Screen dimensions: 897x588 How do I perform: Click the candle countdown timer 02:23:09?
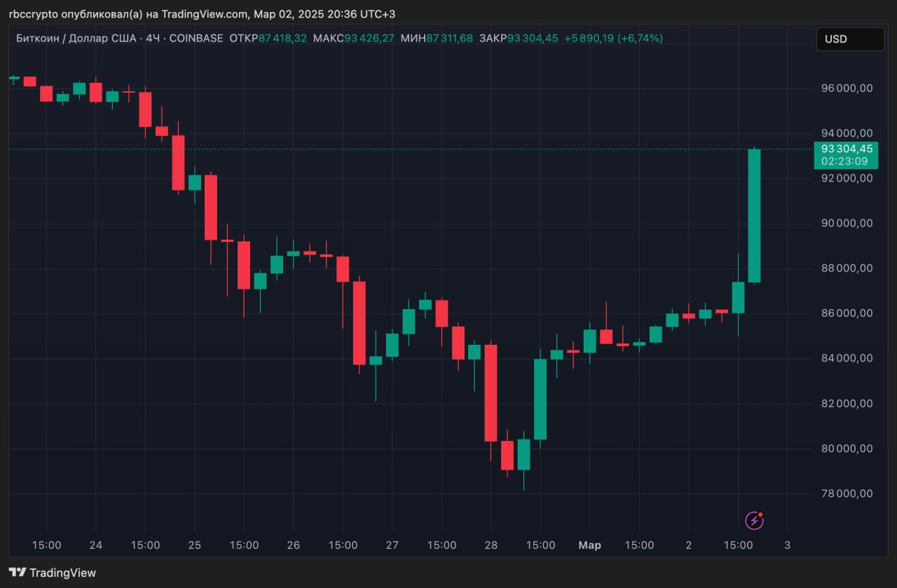click(x=844, y=161)
